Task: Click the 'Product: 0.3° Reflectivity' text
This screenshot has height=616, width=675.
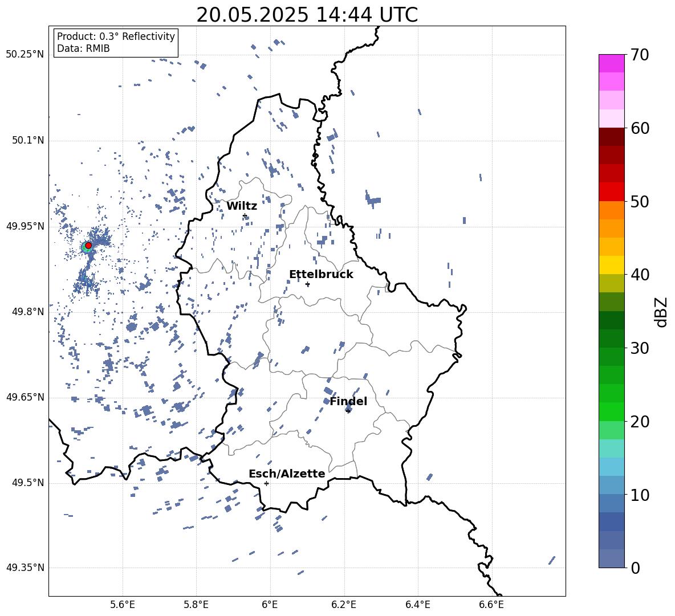Action: point(116,36)
